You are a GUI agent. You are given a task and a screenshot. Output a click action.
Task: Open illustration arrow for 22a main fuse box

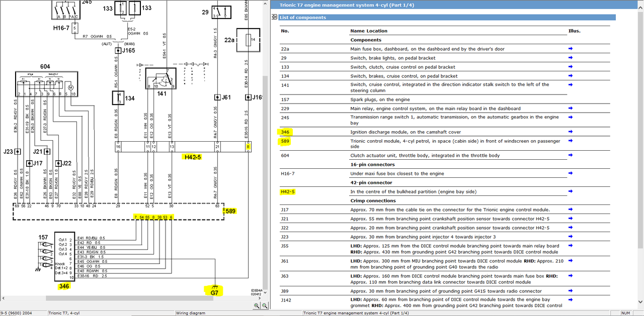click(571, 49)
